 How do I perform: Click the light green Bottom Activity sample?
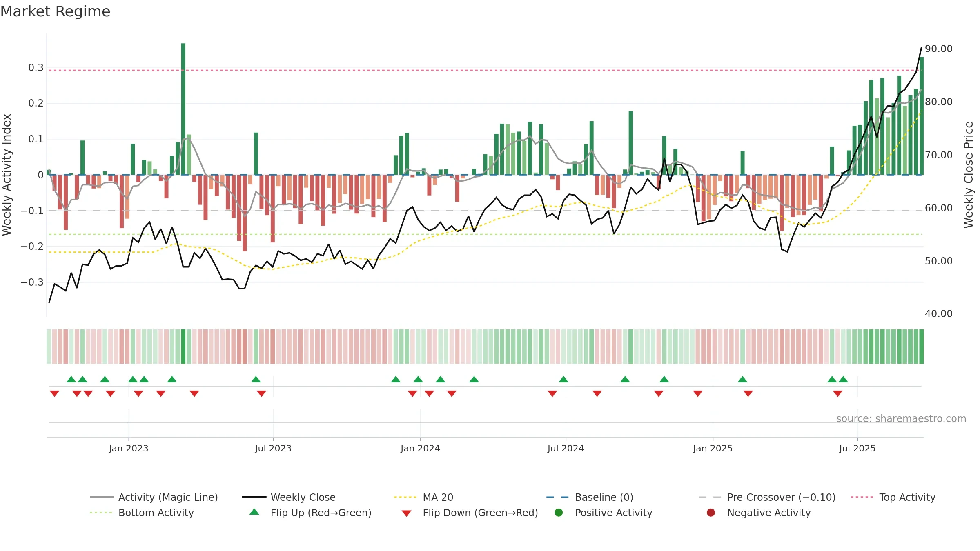click(101, 513)
